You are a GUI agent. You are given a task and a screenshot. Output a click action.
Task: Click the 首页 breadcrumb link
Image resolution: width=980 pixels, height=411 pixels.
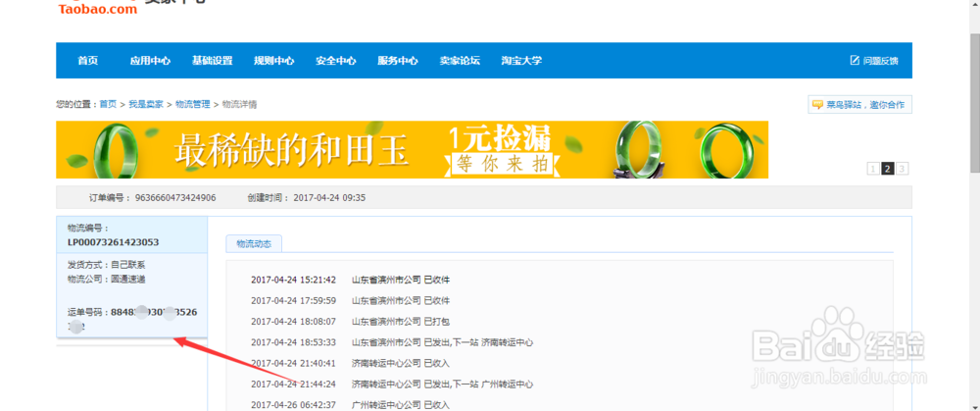108,105
